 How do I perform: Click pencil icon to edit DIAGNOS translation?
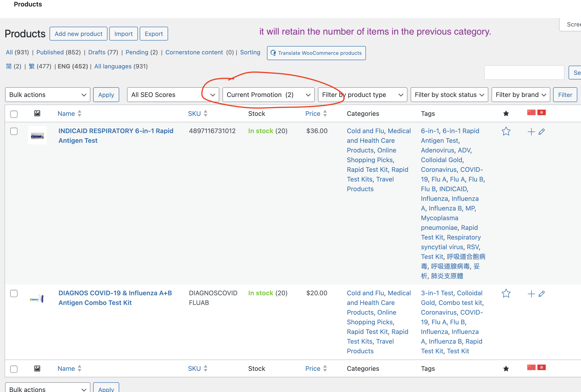542,294
